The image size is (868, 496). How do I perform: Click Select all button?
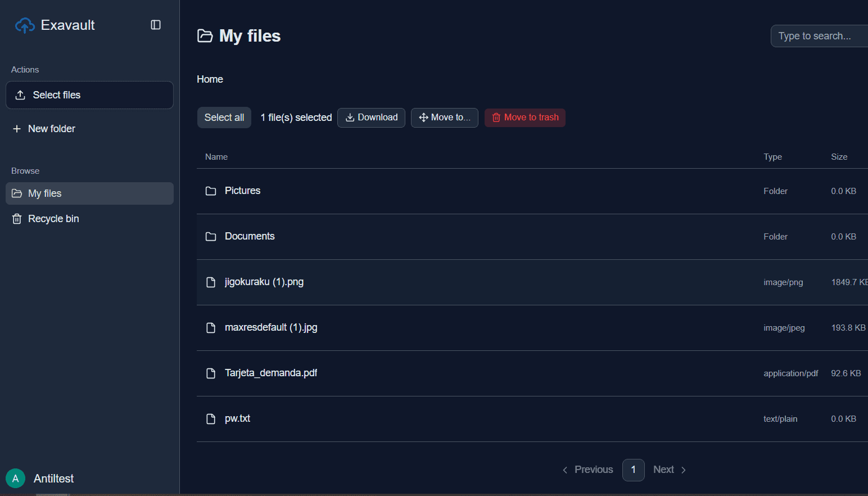pyautogui.click(x=224, y=118)
